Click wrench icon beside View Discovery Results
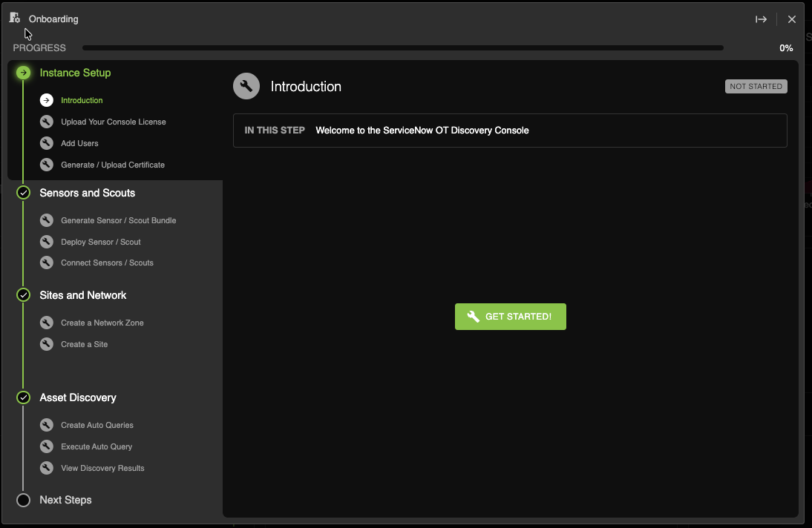This screenshot has width=812, height=528. [47, 468]
